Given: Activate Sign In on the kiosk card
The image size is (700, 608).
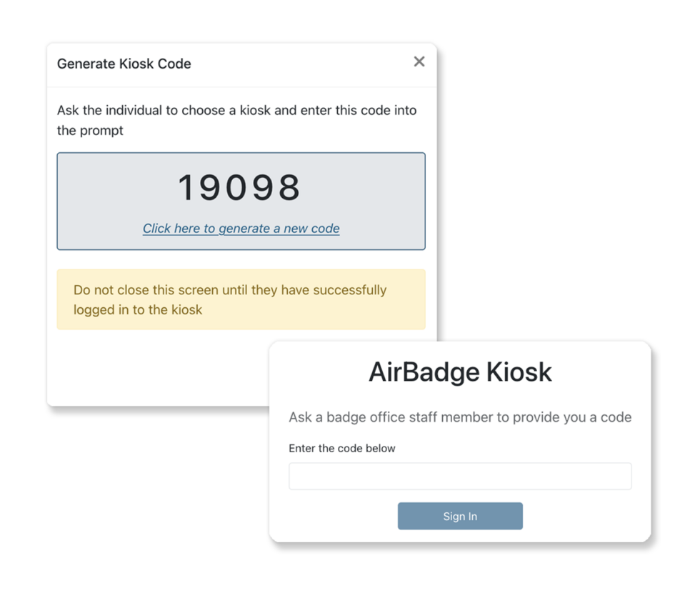Looking at the screenshot, I should tap(460, 516).
